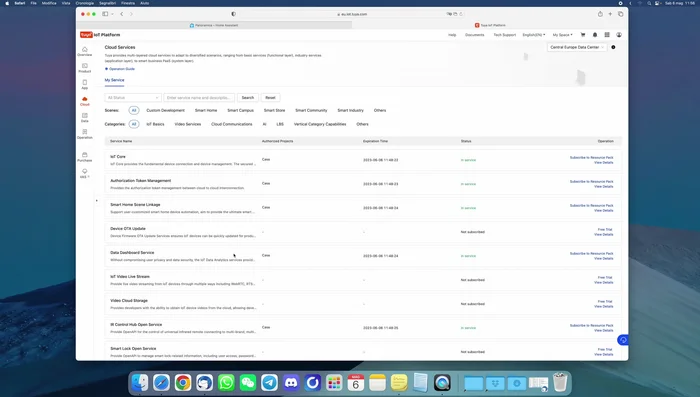Open Telegram from the Dock
The image size is (700, 397).
pos(269,383)
